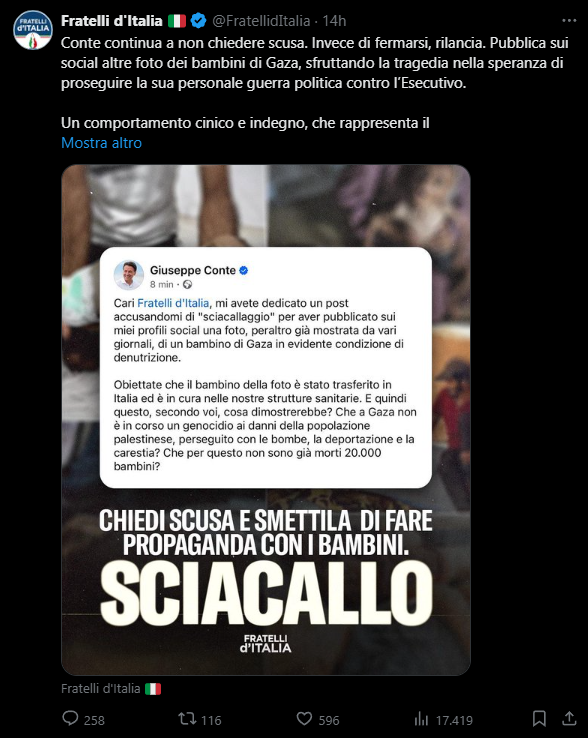Like the post with heart icon
588x738 pixels.
[304, 719]
